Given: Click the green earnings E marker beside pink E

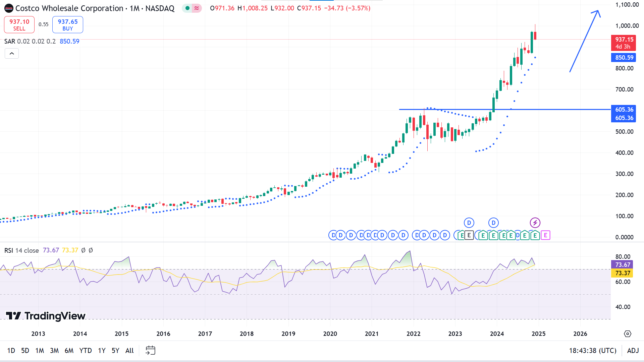Looking at the screenshot, I should coord(535,235).
